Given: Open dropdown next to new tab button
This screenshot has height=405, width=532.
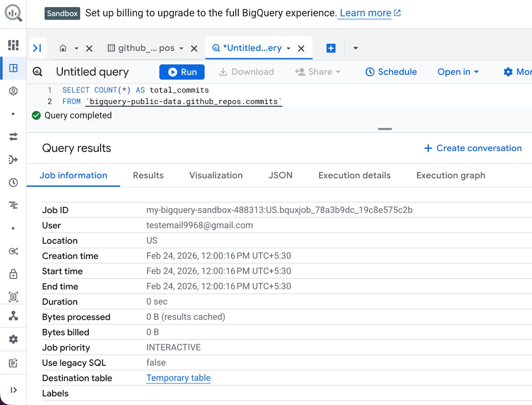Looking at the screenshot, I should click(x=355, y=48).
